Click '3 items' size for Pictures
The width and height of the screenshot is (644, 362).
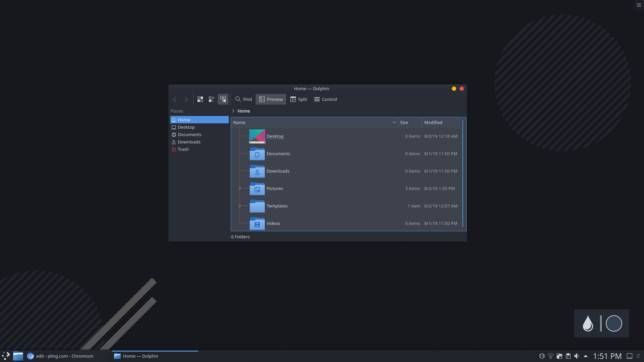pyautogui.click(x=413, y=188)
